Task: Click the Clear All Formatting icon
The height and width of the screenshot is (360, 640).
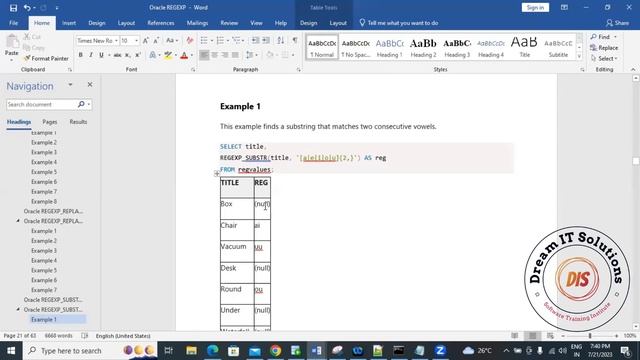Action: pos(189,40)
